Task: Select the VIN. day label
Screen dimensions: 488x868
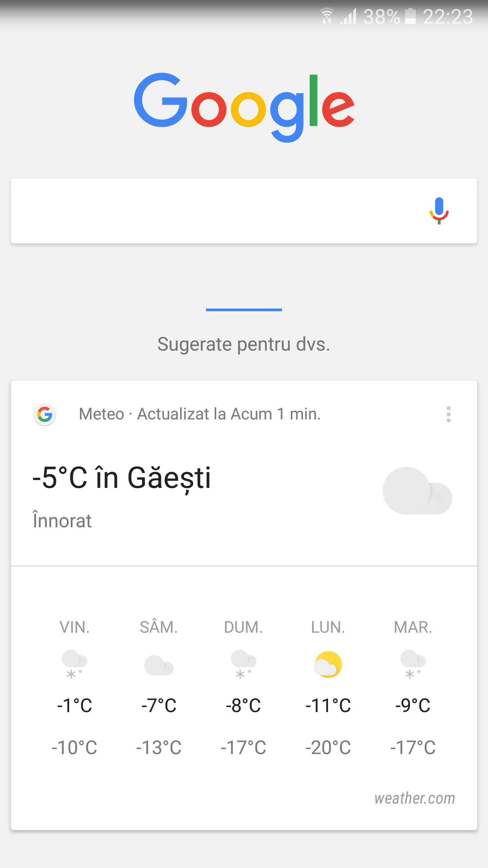Action: (75, 627)
